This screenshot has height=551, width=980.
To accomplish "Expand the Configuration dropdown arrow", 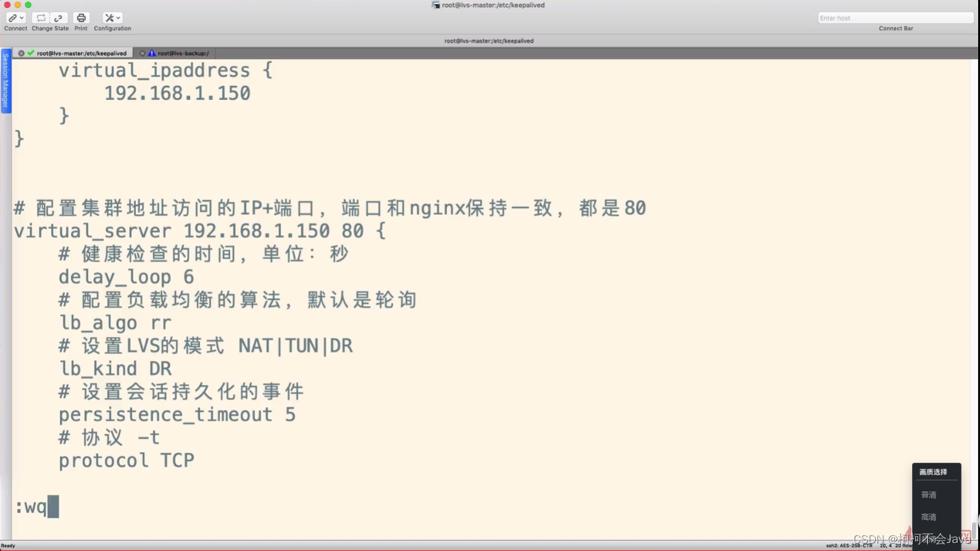I will pyautogui.click(x=119, y=18).
